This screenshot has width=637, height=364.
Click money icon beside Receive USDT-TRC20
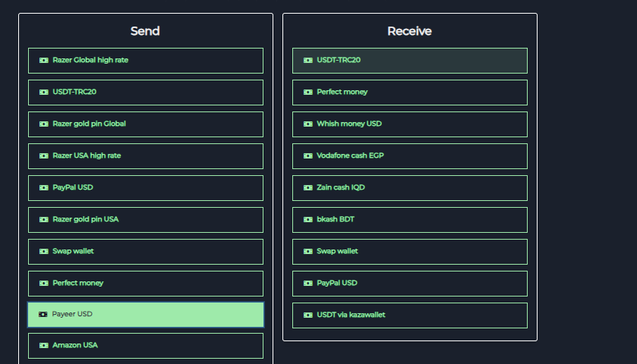(x=308, y=61)
